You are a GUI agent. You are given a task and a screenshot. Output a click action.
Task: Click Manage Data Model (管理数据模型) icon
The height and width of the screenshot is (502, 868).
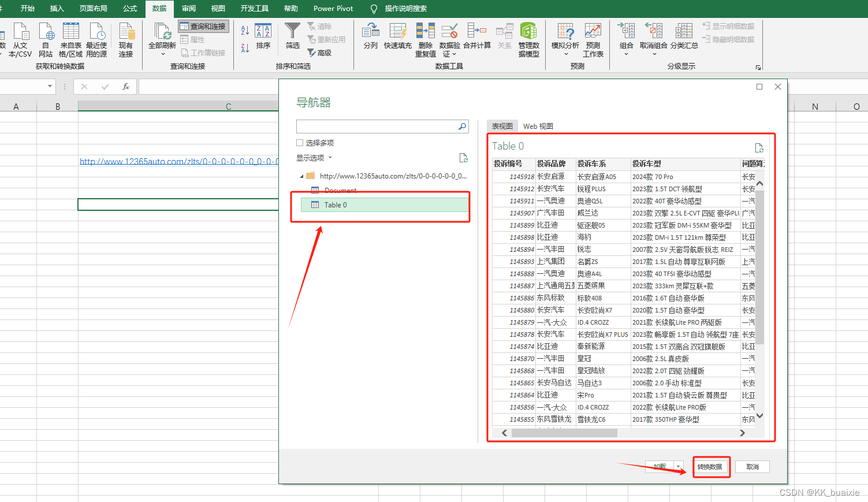[x=528, y=31]
